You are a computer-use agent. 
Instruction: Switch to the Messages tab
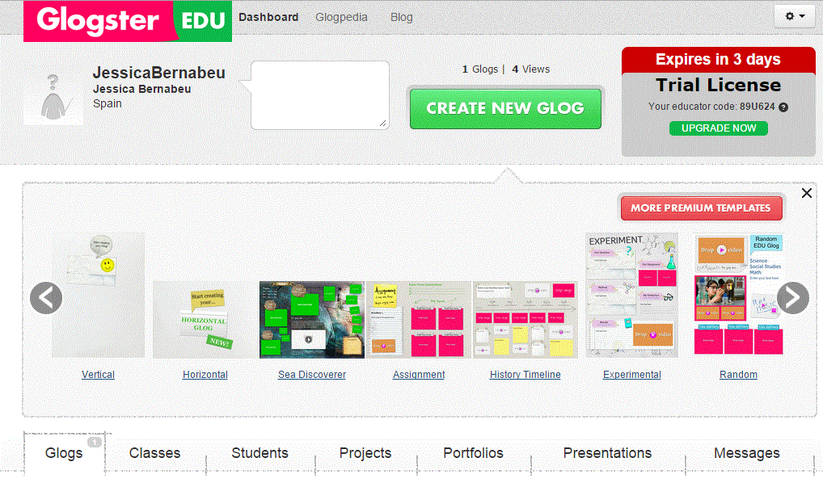747,453
